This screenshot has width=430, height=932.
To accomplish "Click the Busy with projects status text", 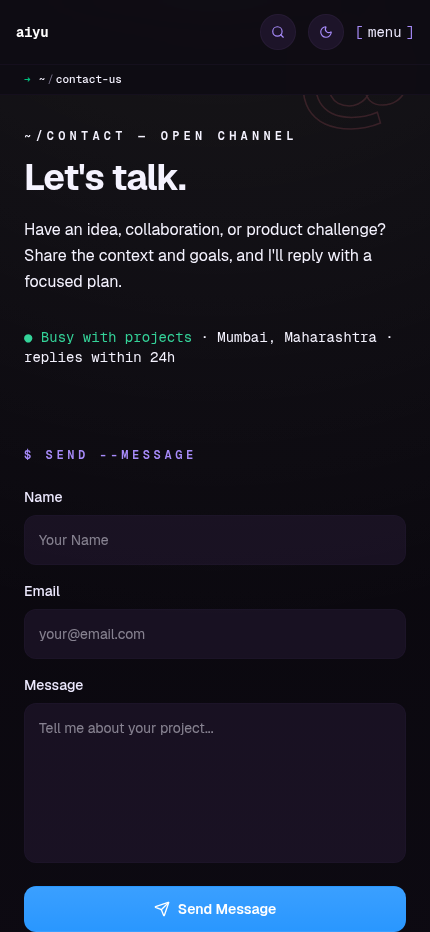I will (x=117, y=338).
